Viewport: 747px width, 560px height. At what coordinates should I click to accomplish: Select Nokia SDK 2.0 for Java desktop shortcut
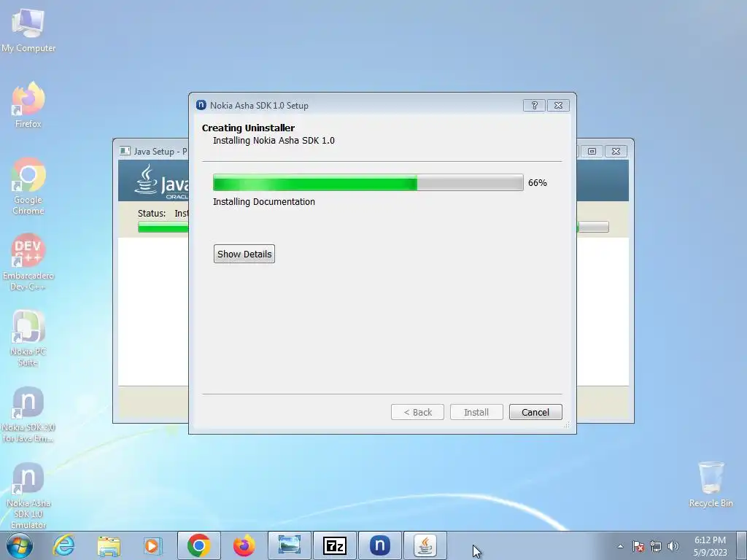point(28,414)
